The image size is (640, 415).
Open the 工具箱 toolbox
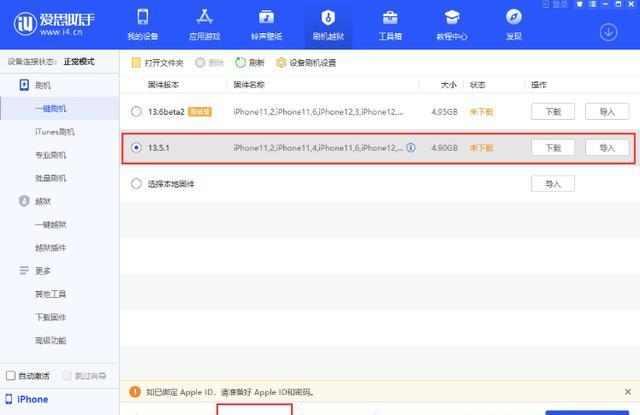[390, 24]
